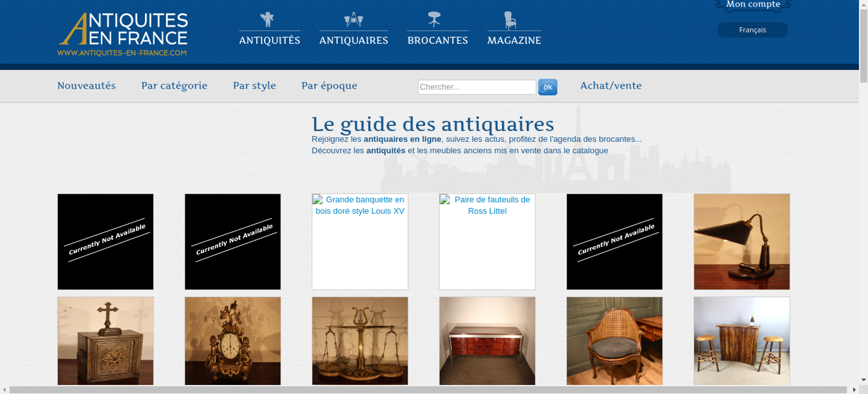The width and height of the screenshot is (868, 394).
Task: Click the Chercher search input field
Action: [x=477, y=87]
